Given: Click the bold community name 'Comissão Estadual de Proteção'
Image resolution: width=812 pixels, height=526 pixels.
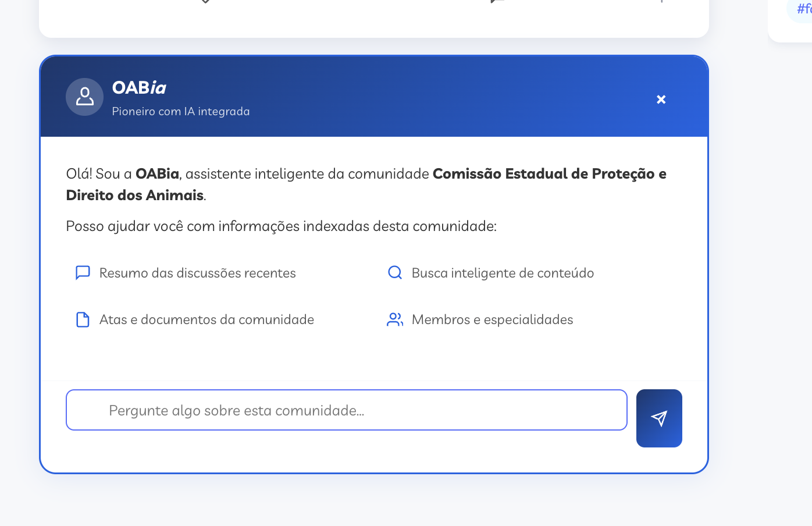Looking at the screenshot, I should pos(543,174).
